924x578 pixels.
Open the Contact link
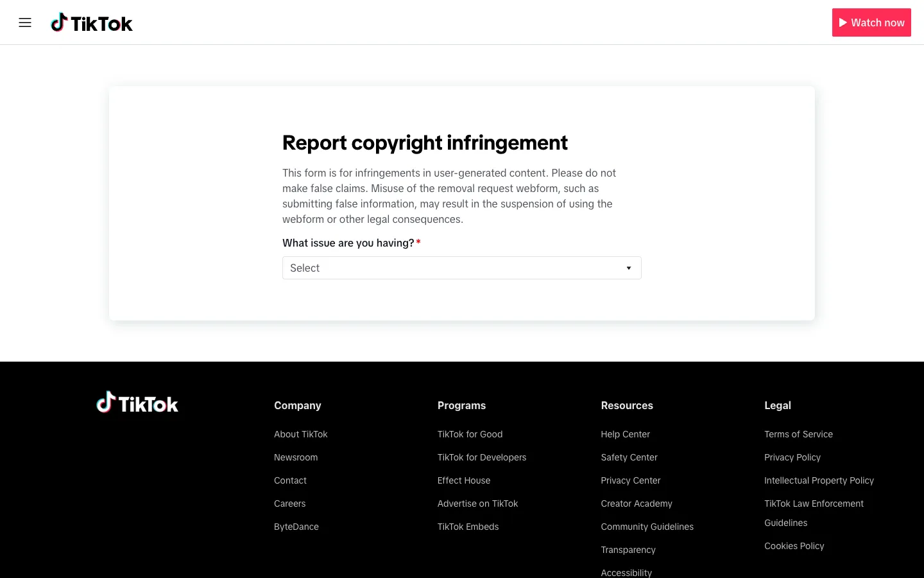290,480
